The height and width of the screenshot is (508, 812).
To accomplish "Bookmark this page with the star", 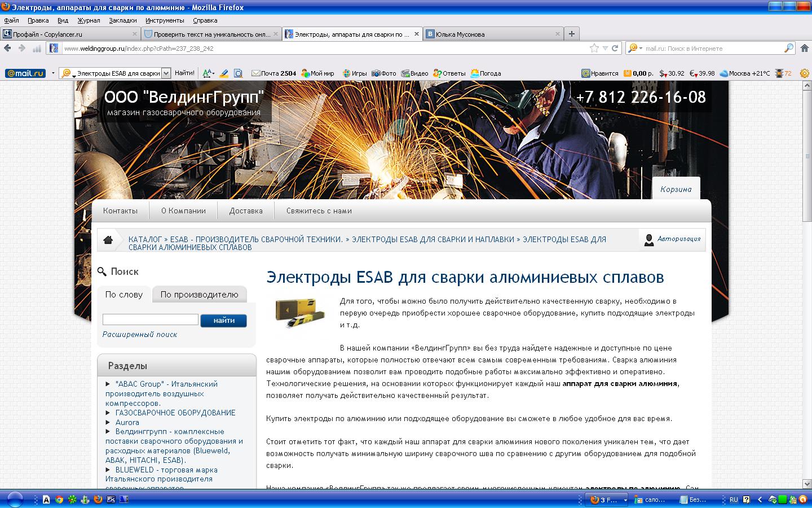I will coord(594,49).
